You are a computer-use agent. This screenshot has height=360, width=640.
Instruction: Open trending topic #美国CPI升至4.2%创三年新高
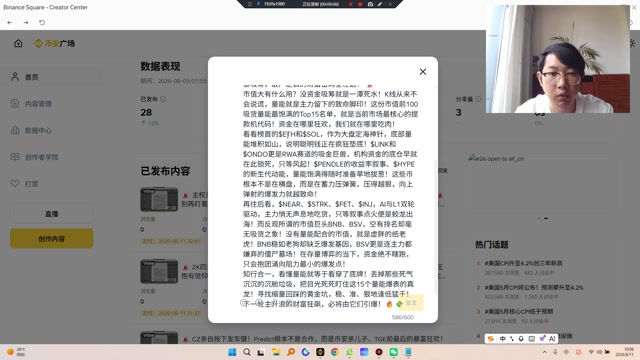click(524, 263)
